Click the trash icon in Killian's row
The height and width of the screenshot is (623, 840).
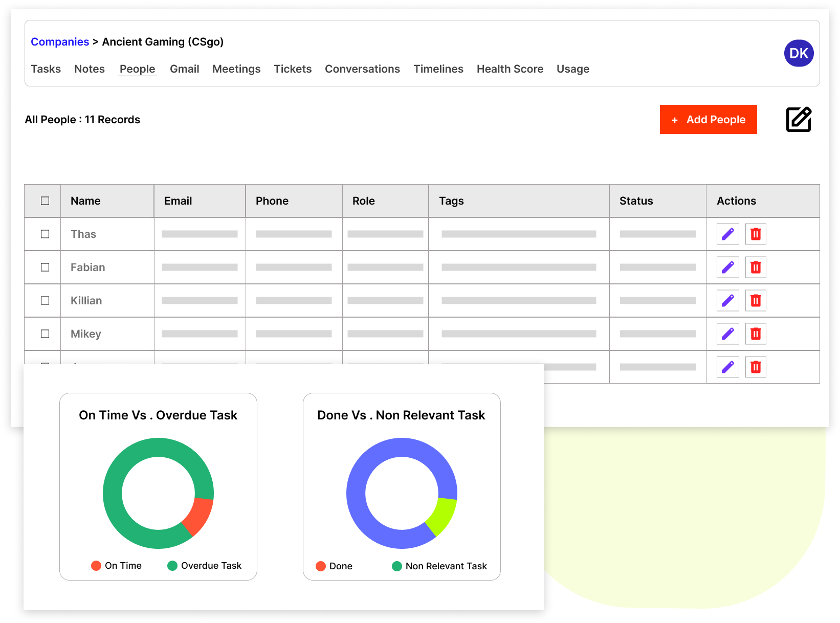[756, 301]
